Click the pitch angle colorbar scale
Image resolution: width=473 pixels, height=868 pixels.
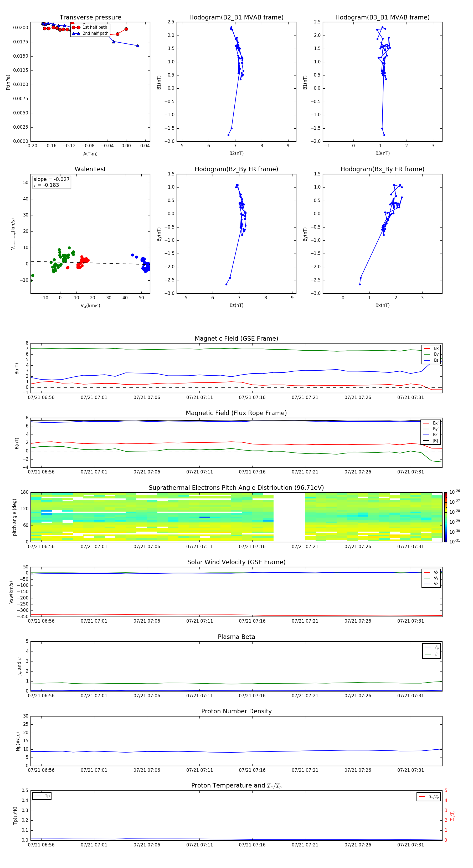(x=446, y=517)
